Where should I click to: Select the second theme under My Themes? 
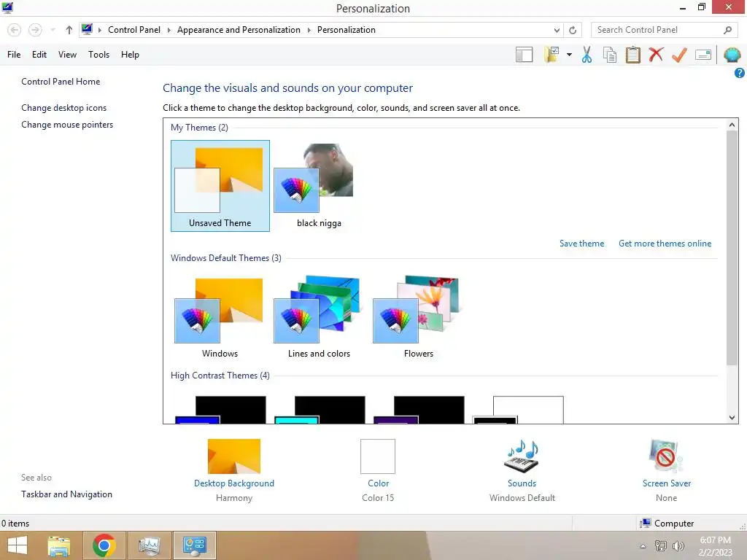[x=319, y=186]
